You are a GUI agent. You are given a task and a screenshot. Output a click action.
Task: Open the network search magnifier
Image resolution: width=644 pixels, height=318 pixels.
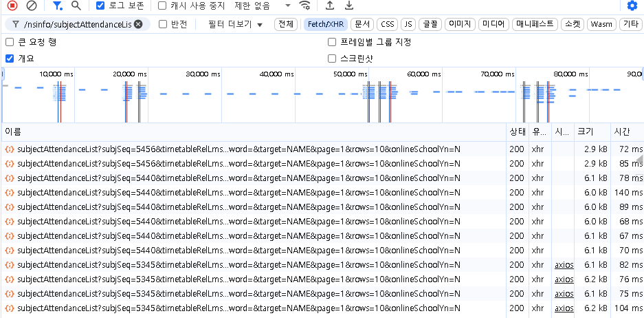click(x=76, y=6)
